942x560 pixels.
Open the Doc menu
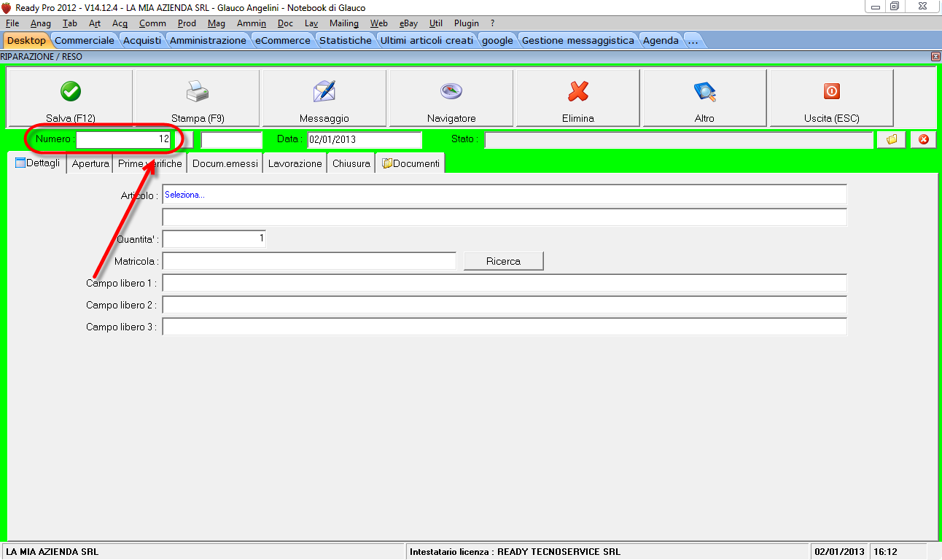(285, 23)
